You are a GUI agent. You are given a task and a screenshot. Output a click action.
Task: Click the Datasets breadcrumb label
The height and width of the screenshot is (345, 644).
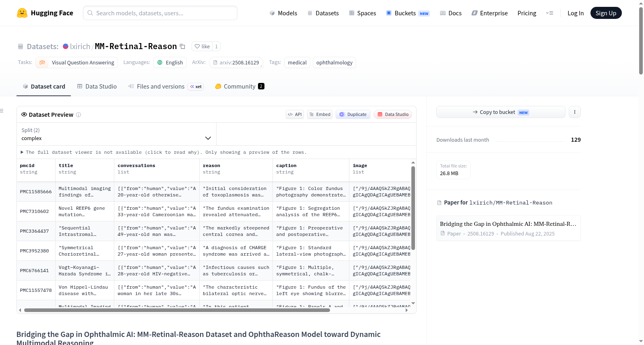pyautogui.click(x=43, y=46)
